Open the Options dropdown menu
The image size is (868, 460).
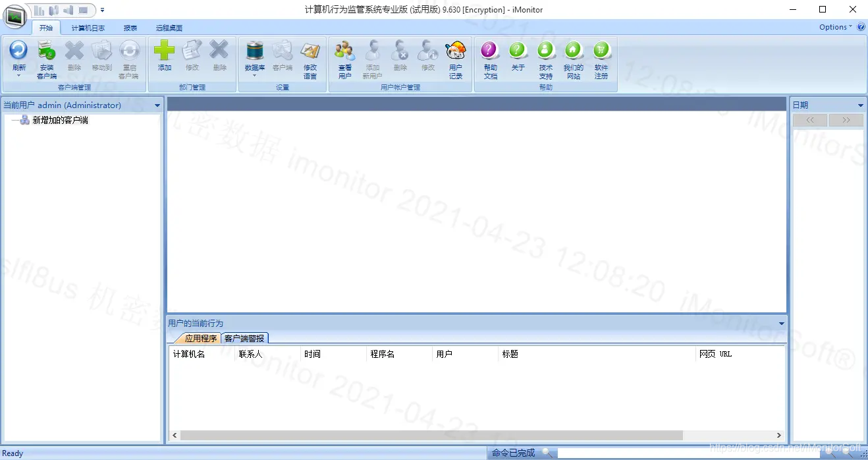pyautogui.click(x=835, y=27)
